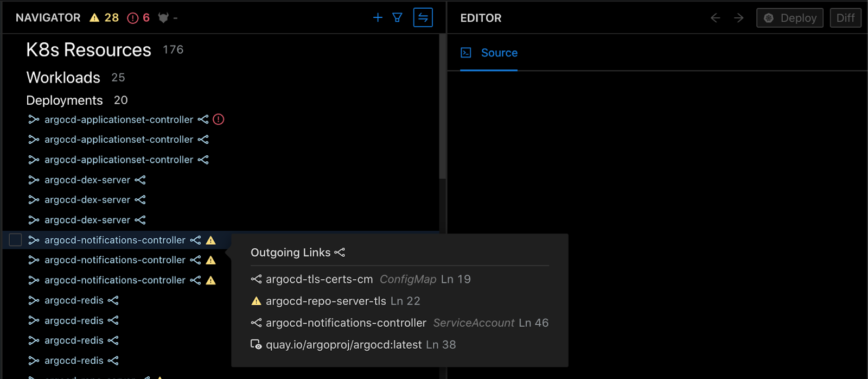Click the Deploy button
The width and height of the screenshot is (868, 379).
[790, 18]
